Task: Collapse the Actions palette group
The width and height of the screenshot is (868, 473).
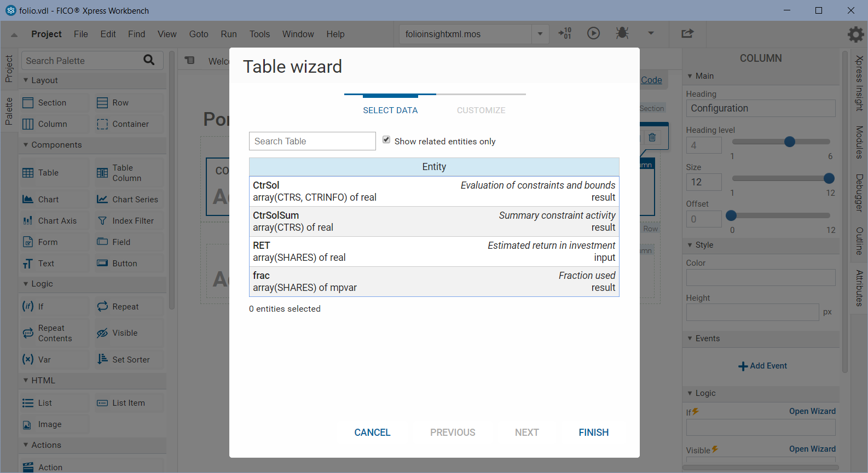Action: click(x=26, y=445)
